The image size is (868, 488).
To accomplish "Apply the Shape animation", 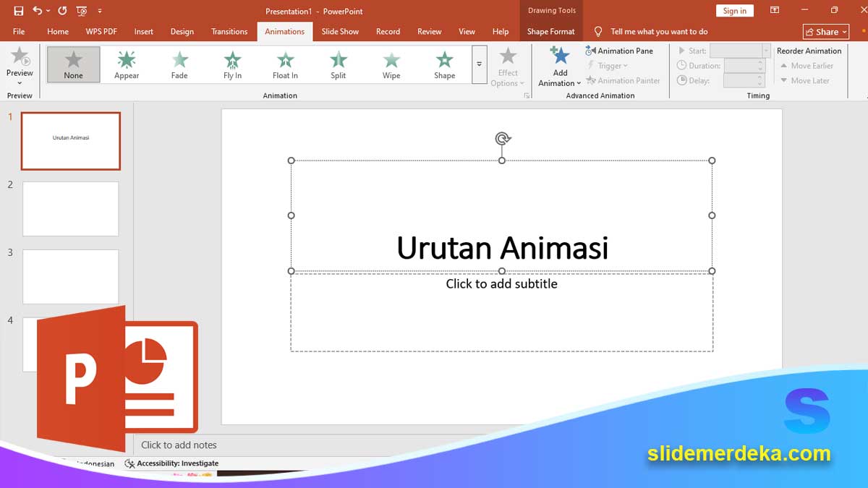I will (x=444, y=64).
